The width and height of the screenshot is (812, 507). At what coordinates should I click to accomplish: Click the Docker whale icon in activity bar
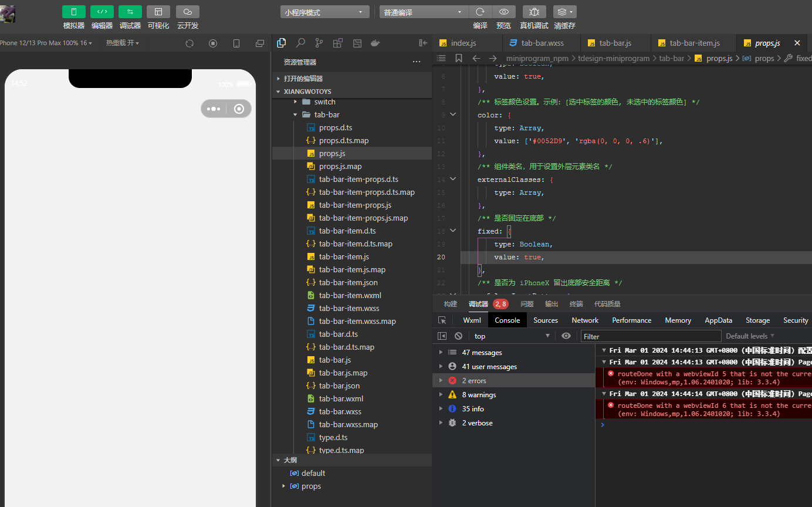375,43
